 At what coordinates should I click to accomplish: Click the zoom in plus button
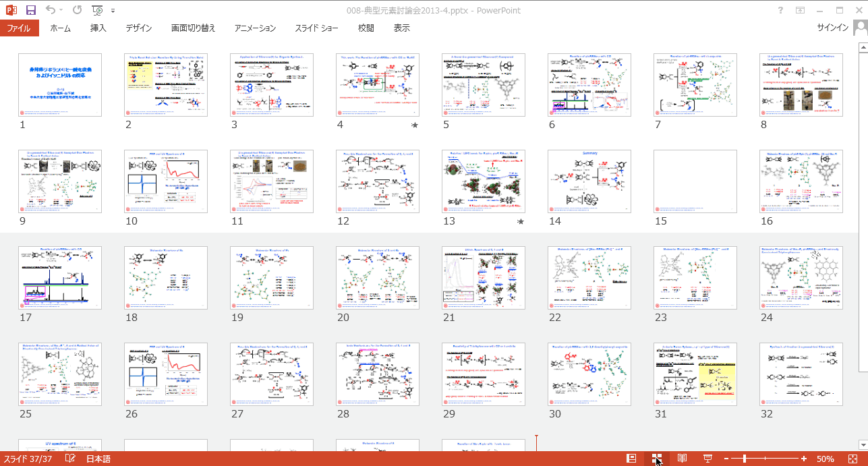pyautogui.click(x=803, y=459)
